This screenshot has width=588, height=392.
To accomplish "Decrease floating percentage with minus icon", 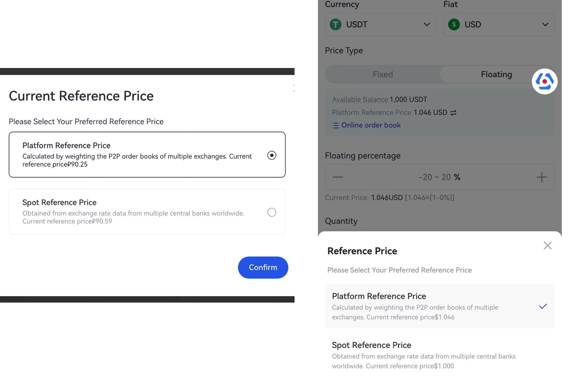I will click(x=338, y=177).
